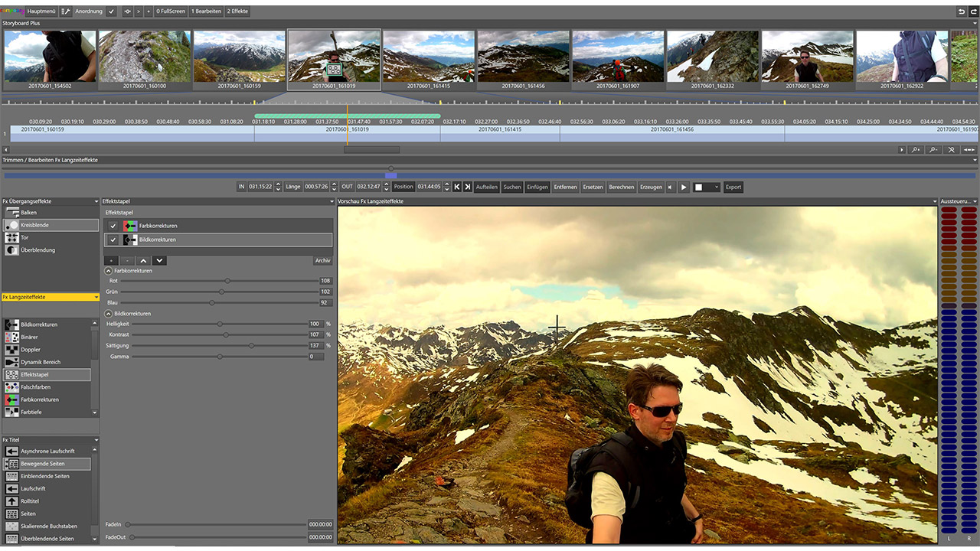Click the Export button

(733, 187)
